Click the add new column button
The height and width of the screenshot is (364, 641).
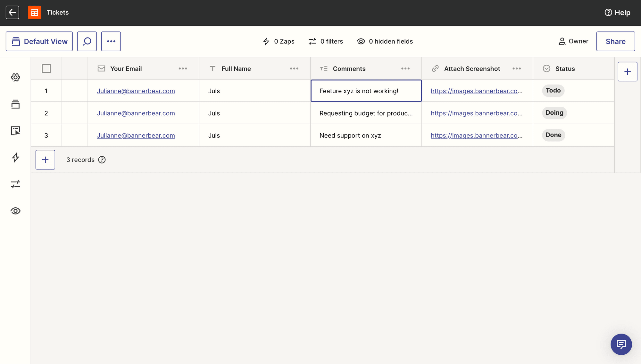(627, 71)
